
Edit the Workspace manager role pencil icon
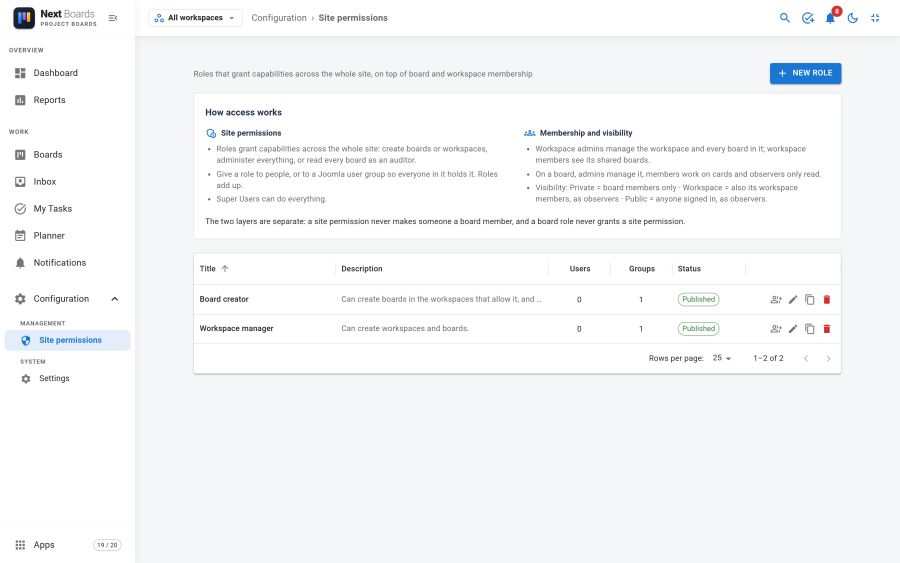[793, 329]
